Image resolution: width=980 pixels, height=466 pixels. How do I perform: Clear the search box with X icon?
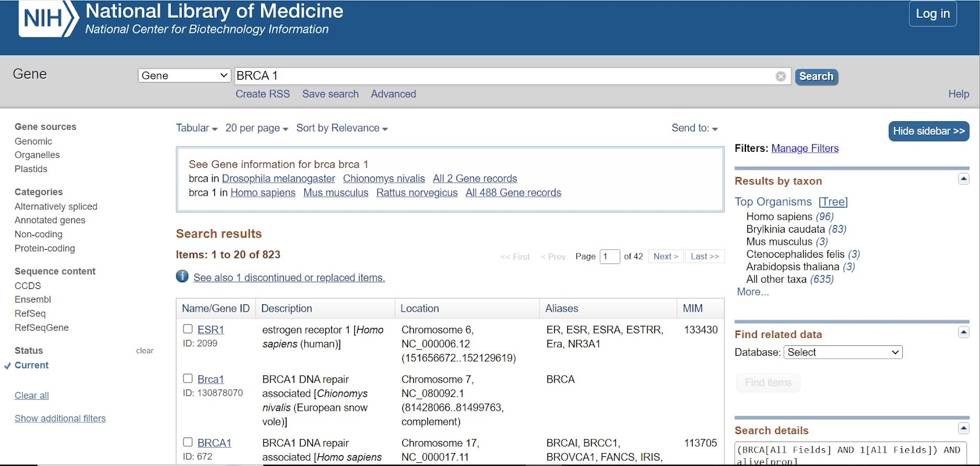click(780, 77)
